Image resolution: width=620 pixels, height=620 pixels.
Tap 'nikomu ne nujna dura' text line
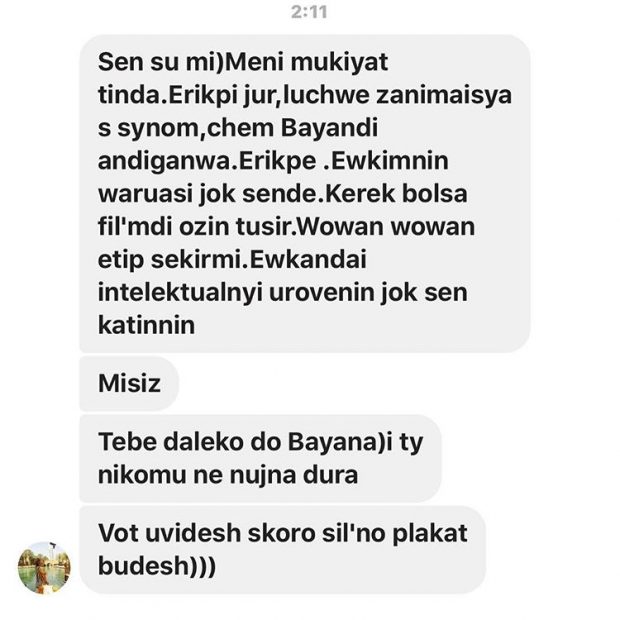coord(228,474)
